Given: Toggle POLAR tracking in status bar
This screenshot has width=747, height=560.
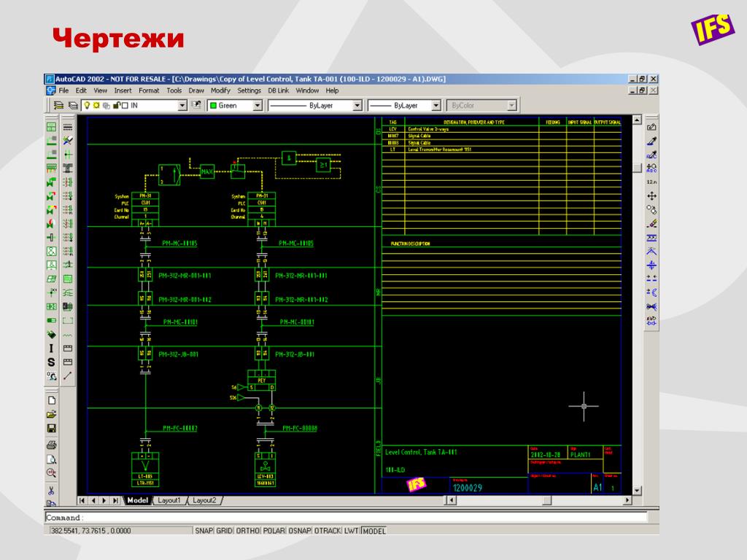Looking at the screenshot, I should (274, 531).
